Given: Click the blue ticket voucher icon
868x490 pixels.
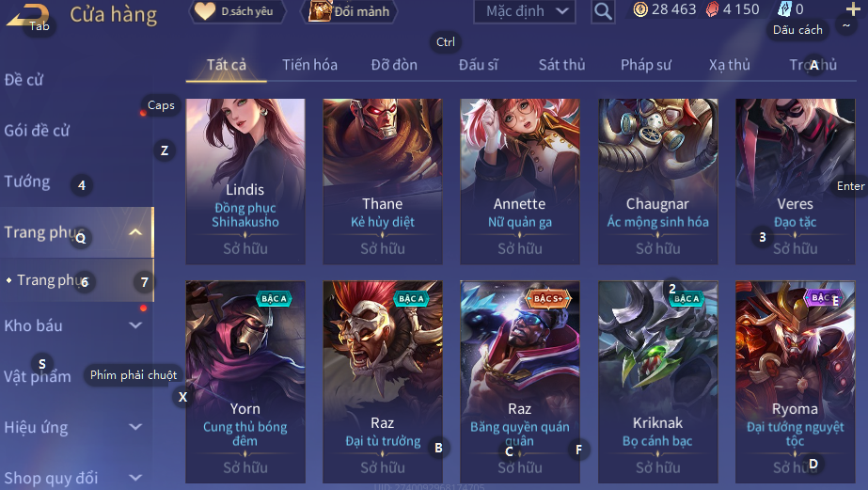Looking at the screenshot, I should coord(785,8).
